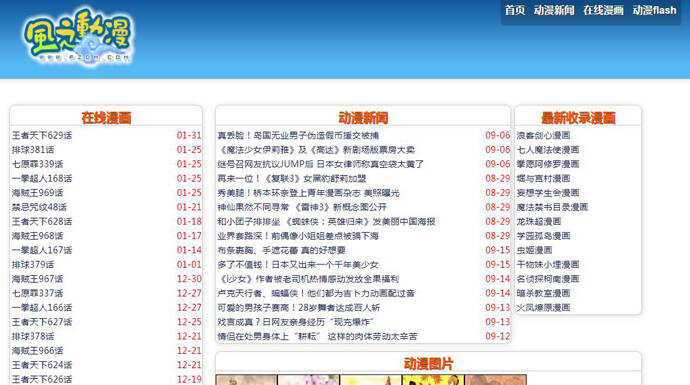This screenshot has width=690, height=385.
Task: Open the 火凤燎原漫画 link
Action: 543,308
